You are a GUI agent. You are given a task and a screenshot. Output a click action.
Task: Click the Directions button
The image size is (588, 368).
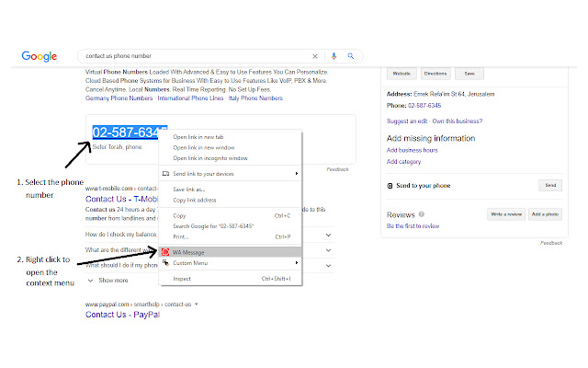tap(435, 74)
